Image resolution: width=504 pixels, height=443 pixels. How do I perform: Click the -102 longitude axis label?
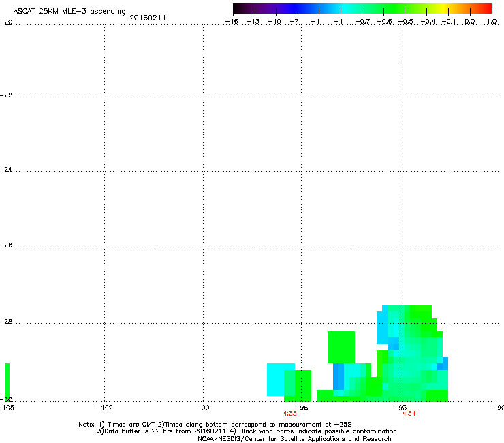click(104, 408)
